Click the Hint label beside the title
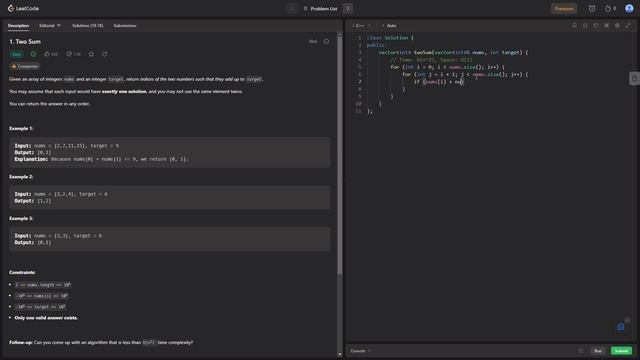 click(x=313, y=41)
